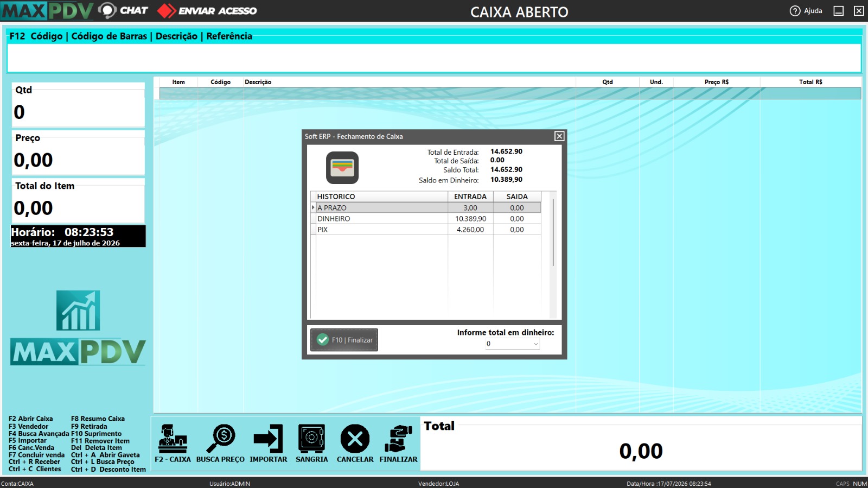Open the F2 - CAIXA cashier icon
The image size is (868, 488).
point(173,439)
